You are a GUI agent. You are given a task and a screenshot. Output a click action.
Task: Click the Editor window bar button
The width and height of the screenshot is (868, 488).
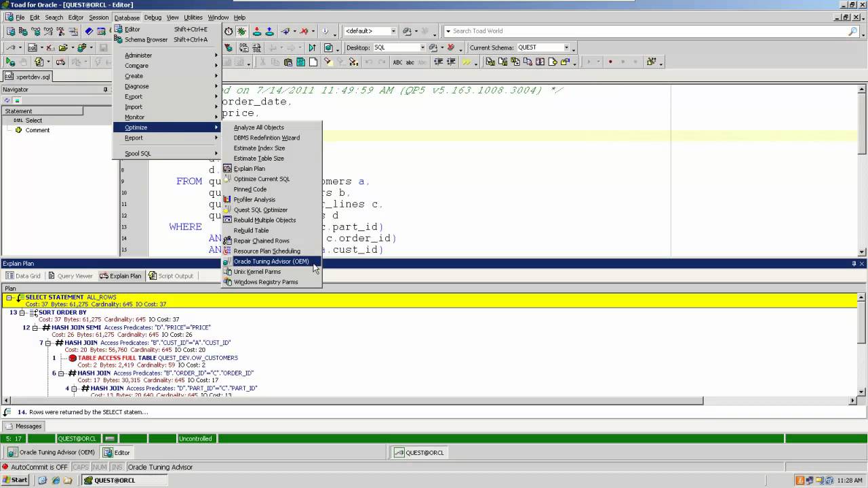tap(117, 453)
